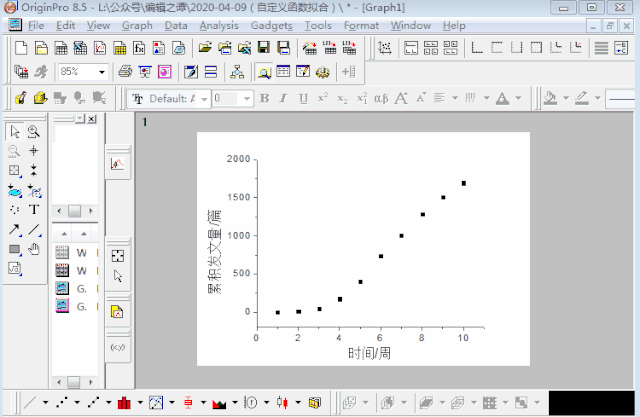Image resolution: width=640 pixels, height=417 pixels.
Task: Select the Pointer tool in the Tools panel
Action: pos(14,132)
